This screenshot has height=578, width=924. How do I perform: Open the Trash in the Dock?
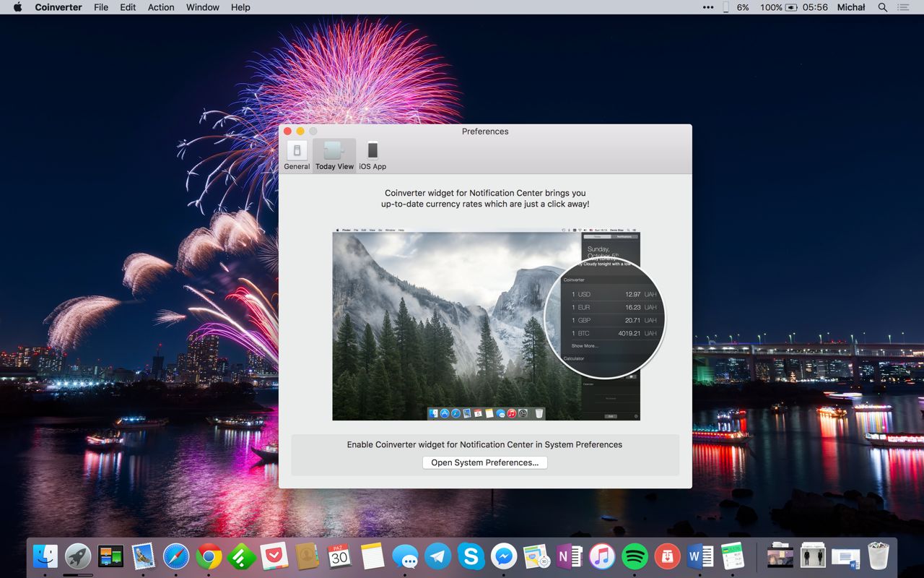(x=879, y=556)
